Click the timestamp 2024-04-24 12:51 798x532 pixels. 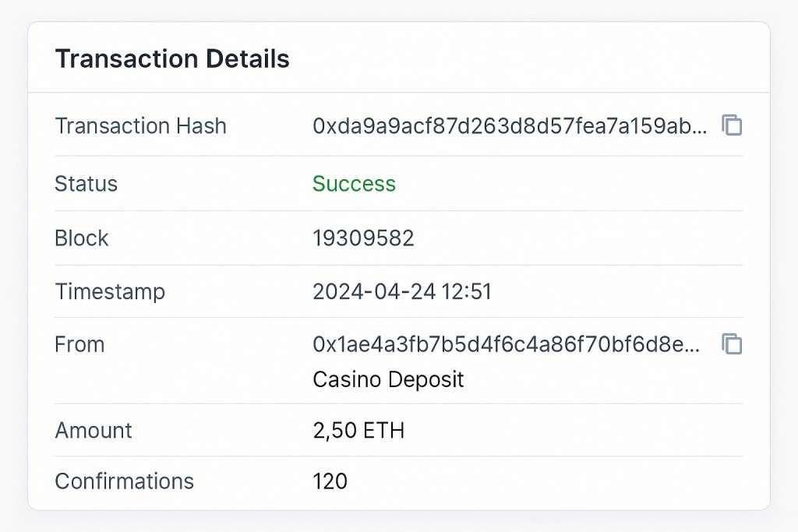tap(402, 291)
